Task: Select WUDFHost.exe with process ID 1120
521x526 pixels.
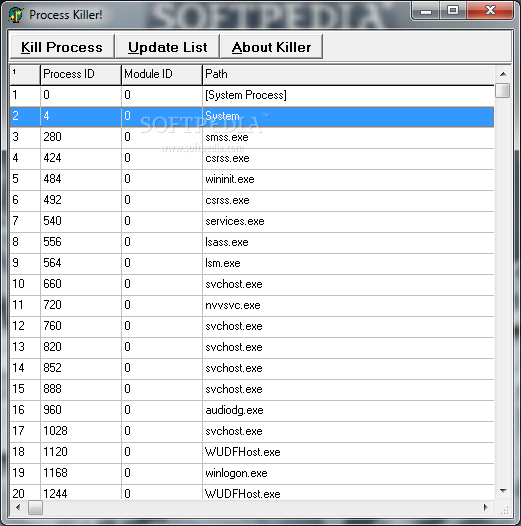Action: pos(252,452)
